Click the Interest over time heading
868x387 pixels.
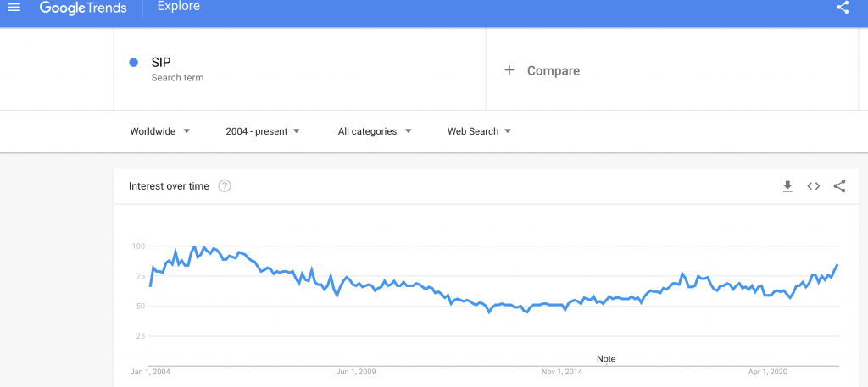(x=169, y=186)
